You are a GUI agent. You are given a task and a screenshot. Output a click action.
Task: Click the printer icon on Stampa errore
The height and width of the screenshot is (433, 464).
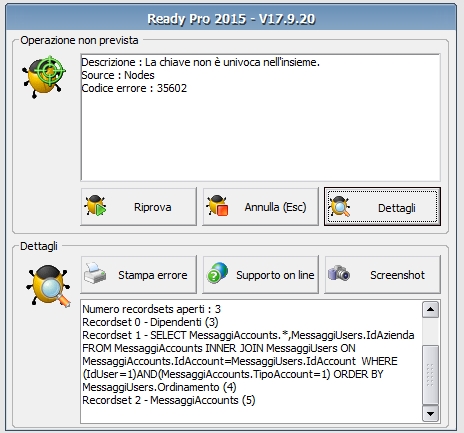click(95, 273)
